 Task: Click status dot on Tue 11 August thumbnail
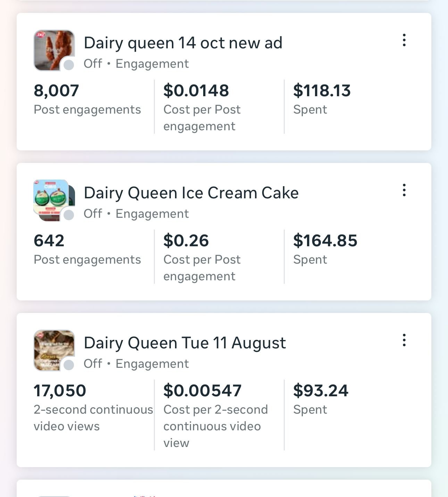point(69,365)
